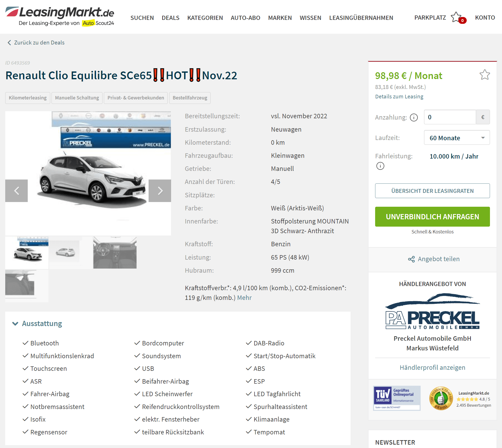Click the Fahrleistung info icon
Image resolution: width=502 pixels, height=448 pixels.
pos(380,166)
